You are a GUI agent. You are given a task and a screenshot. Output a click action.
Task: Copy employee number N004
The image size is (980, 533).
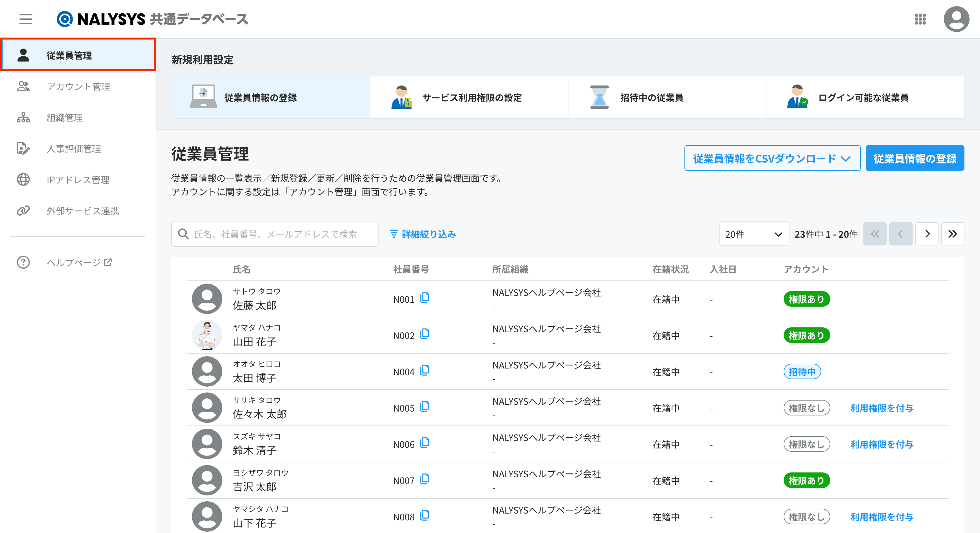pos(425,371)
